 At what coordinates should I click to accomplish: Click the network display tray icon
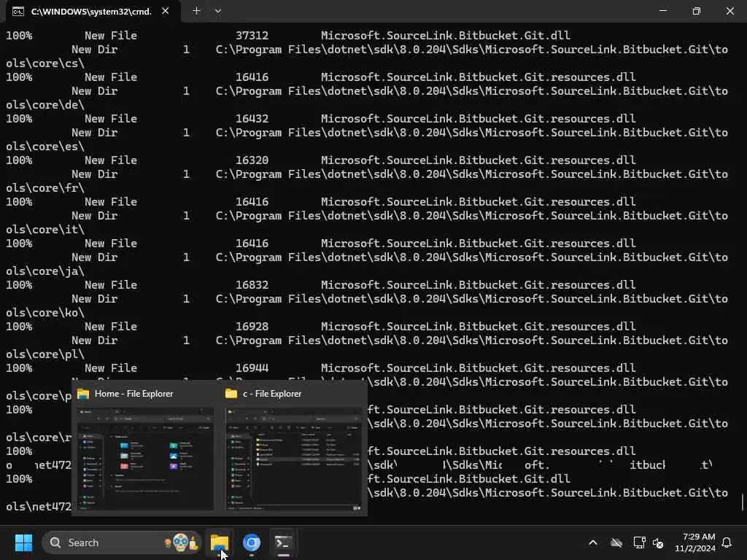click(639, 542)
